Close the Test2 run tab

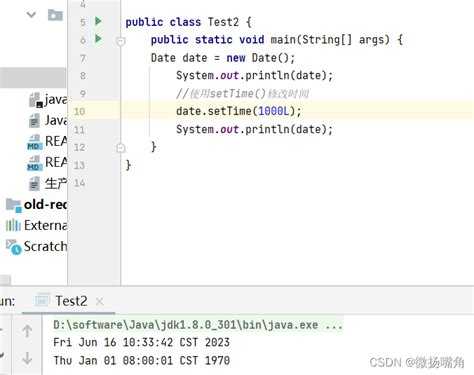(99, 301)
